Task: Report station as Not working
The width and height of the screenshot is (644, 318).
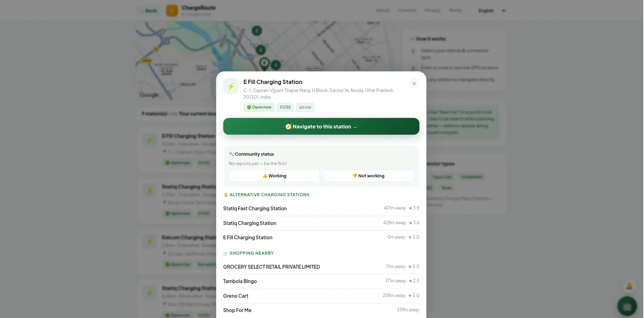Action: coord(368,176)
